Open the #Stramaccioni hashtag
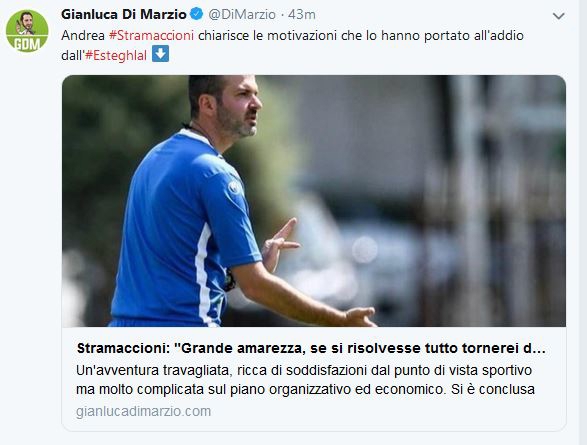 click(x=151, y=36)
